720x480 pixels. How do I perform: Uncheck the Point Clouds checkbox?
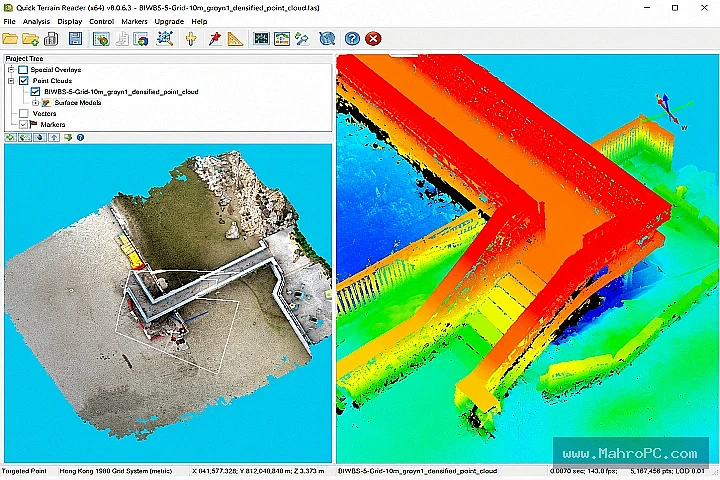(23, 81)
